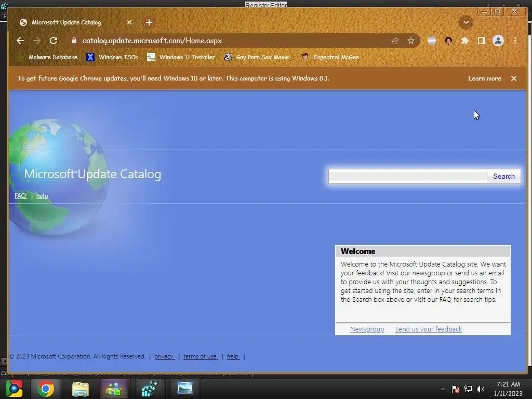
Task: Click Learn more in the update infobar
Action: tap(485, 78)
